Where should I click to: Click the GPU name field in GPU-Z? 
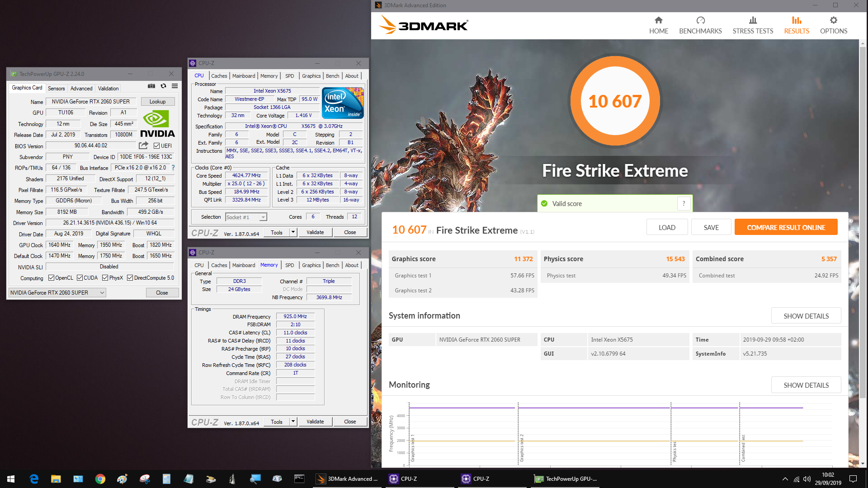[x=91, y=102]
